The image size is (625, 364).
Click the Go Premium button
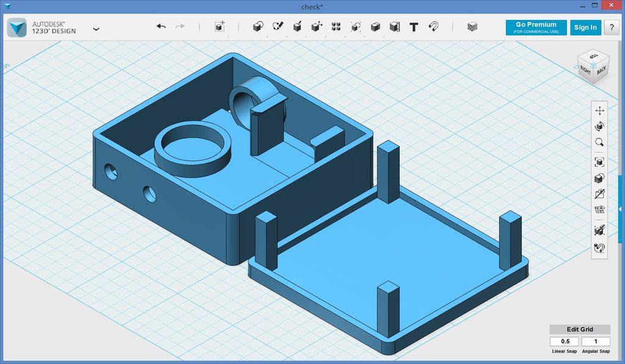(x=536, y=27)
